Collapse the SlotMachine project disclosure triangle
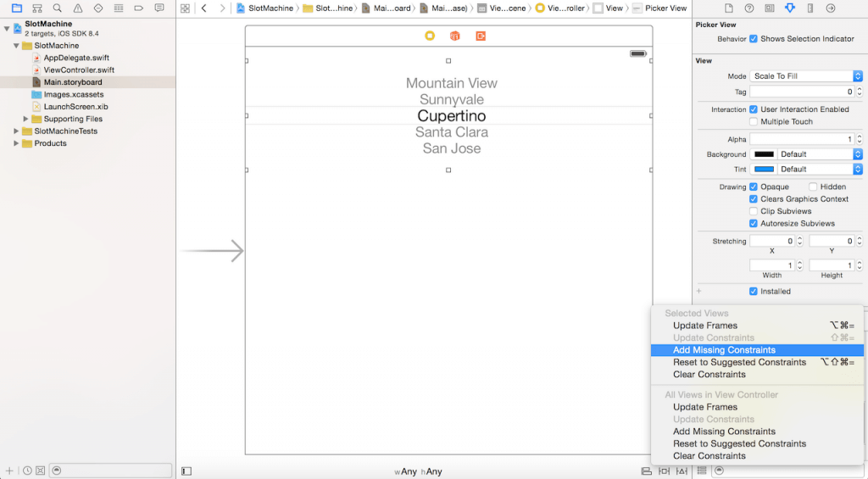The height and width of the screenshot is (479, 868). point(7,28)
